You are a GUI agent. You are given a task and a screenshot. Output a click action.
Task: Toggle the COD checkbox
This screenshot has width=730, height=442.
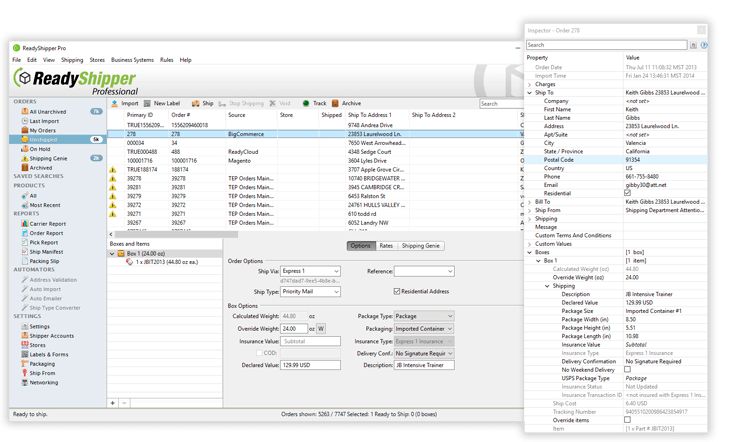click(259, 353)
